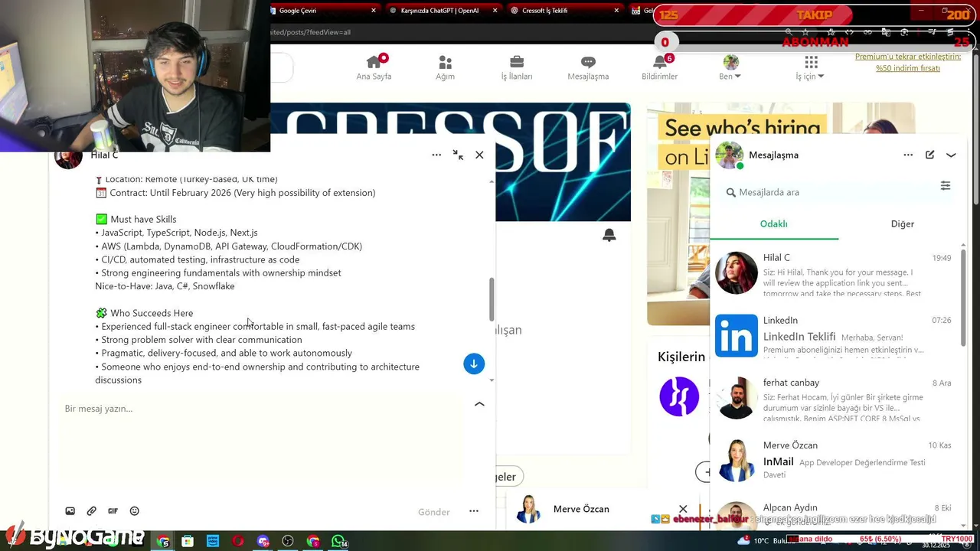Select the Diğer messages tab
This screenshot has height=551, width=980.
coord(903,224)
